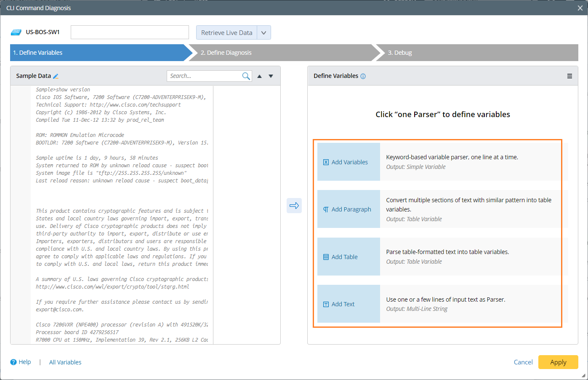Click the dialog resize grip corner
This screenshot has width=588, height=380.
coord(583,375)
